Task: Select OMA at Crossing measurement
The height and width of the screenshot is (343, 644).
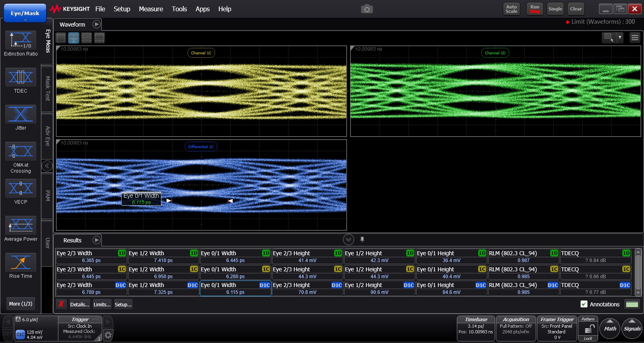Action: (21, 151)
